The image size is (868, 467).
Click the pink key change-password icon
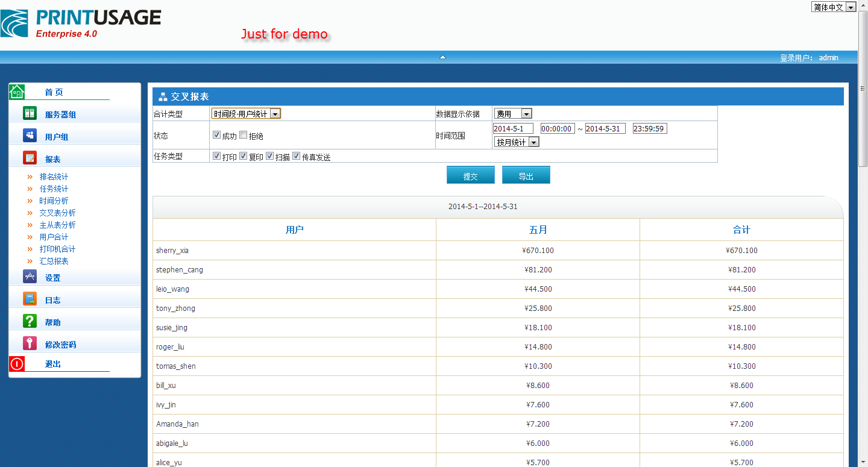coord(30,343)
